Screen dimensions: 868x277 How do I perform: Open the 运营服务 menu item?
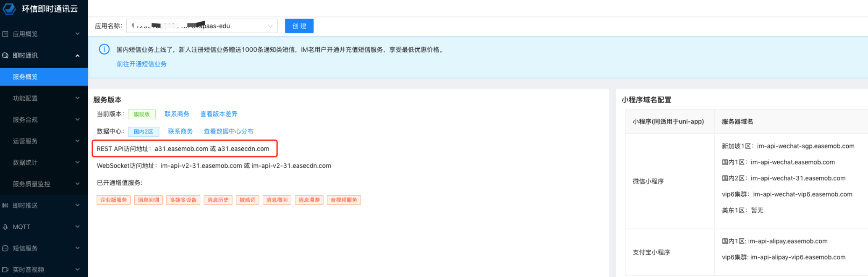44,141
